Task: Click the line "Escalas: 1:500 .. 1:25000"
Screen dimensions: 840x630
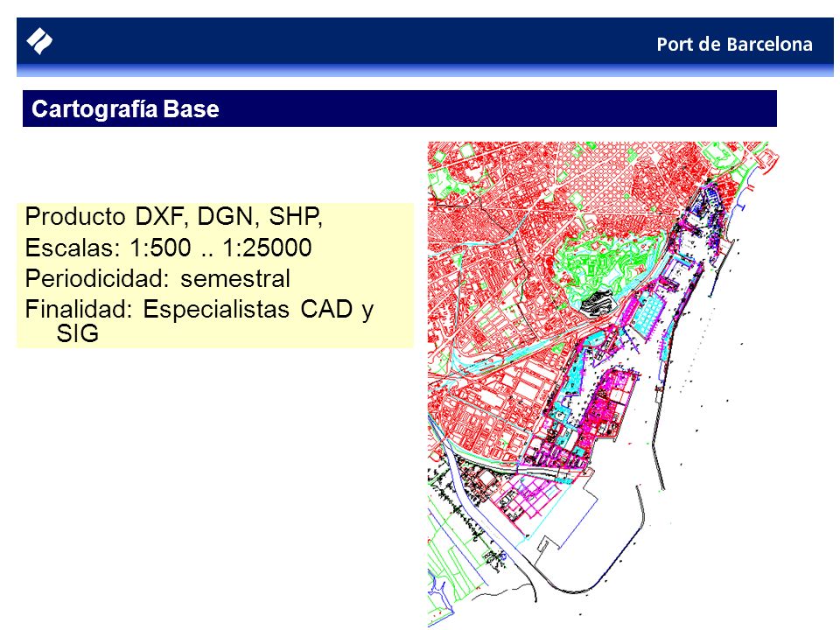Action: pyautogui.click(x=168, y=248)
